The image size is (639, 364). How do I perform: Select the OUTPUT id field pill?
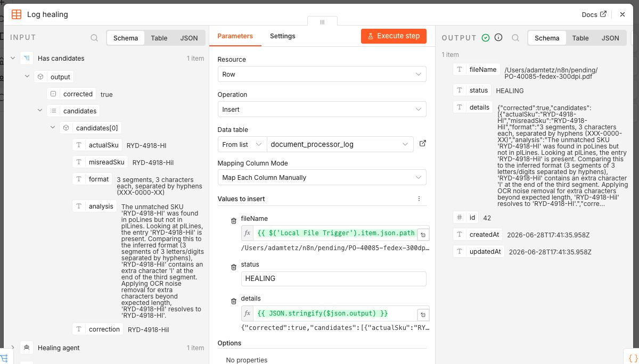pyautogui.click(x=466, y=217)
